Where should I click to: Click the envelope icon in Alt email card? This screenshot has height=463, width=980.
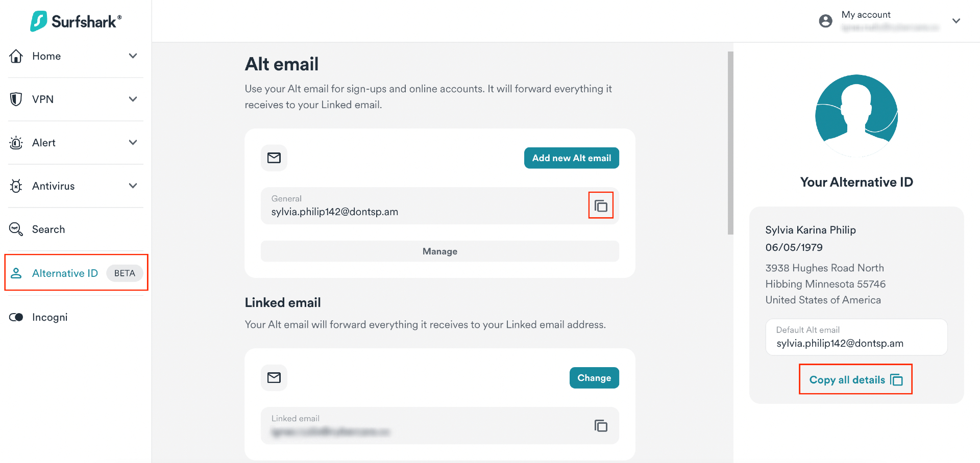(x=274, y=158)
